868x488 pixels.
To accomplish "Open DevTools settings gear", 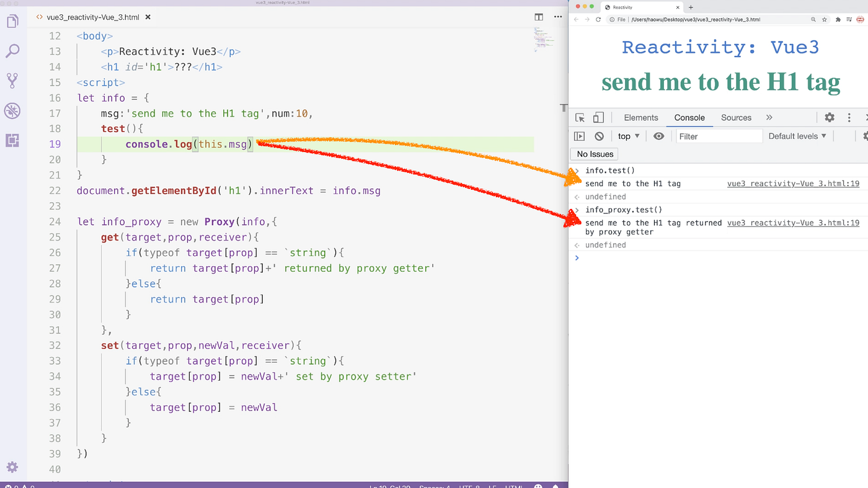I will point(830,117).
